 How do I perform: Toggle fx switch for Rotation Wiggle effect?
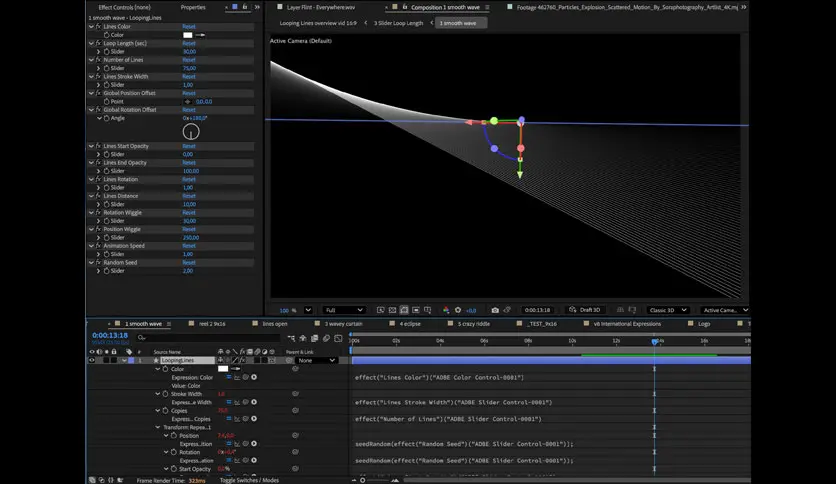tap(98, 212)
